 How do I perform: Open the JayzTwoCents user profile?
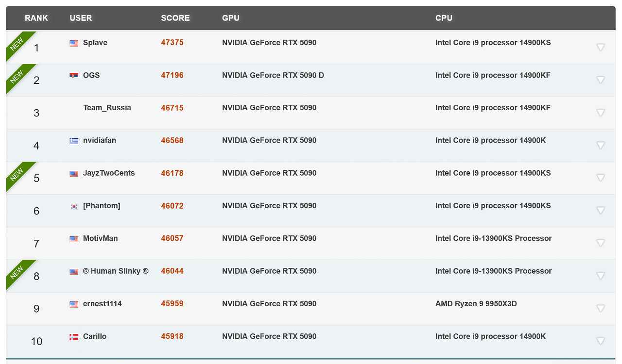(x=109, y=173)
